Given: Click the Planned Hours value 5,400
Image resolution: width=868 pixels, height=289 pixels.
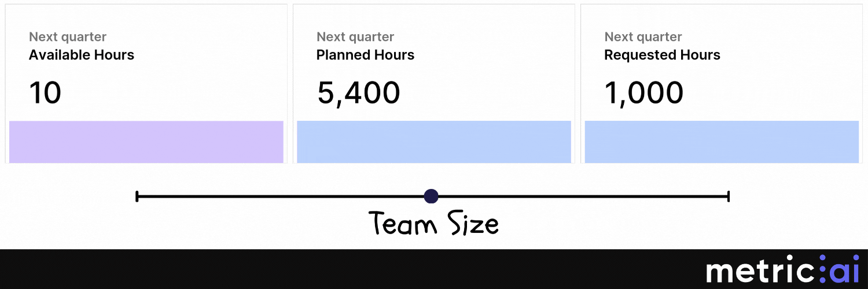Looking at the screenshot, I should (x=358, y=92).
